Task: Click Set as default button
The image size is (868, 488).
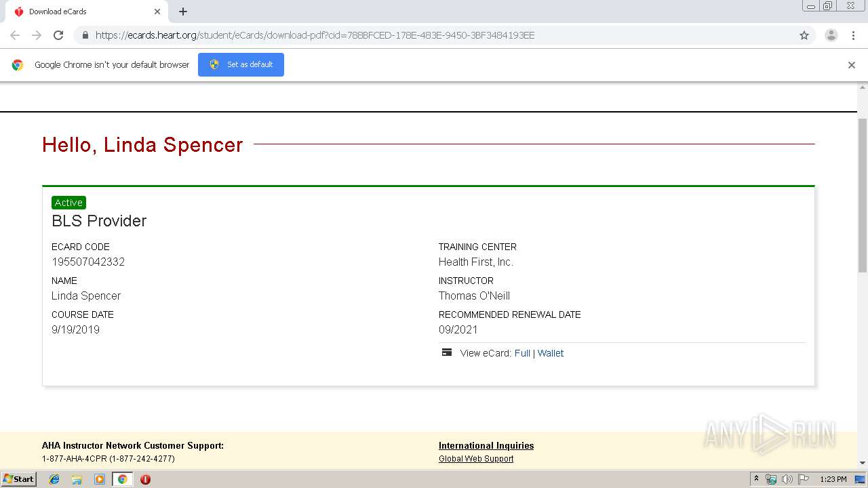Action: [241, 64]
